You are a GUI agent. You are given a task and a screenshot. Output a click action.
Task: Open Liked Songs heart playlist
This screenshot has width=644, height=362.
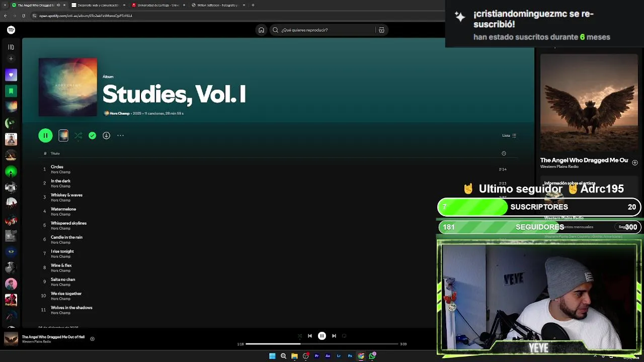[11, 75]
